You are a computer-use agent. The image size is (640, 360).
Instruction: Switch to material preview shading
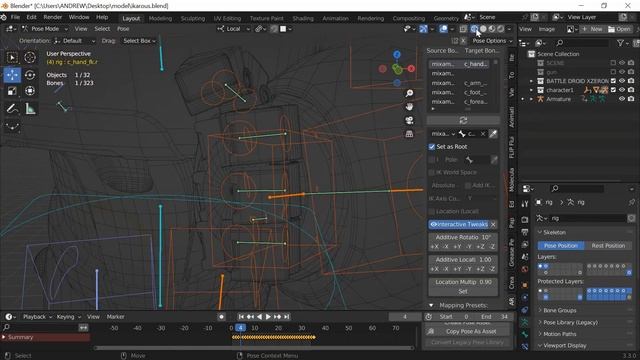[x=492, y=29]
